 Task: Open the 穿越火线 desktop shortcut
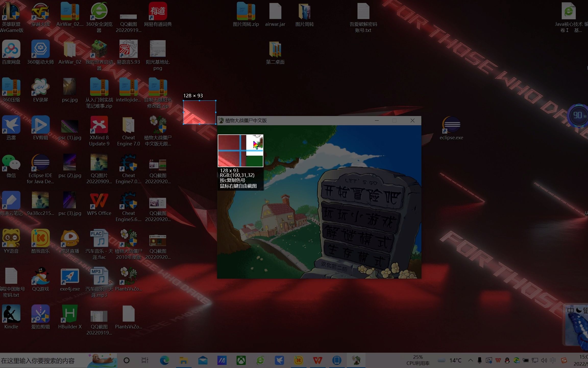click(x=40, y=15)
